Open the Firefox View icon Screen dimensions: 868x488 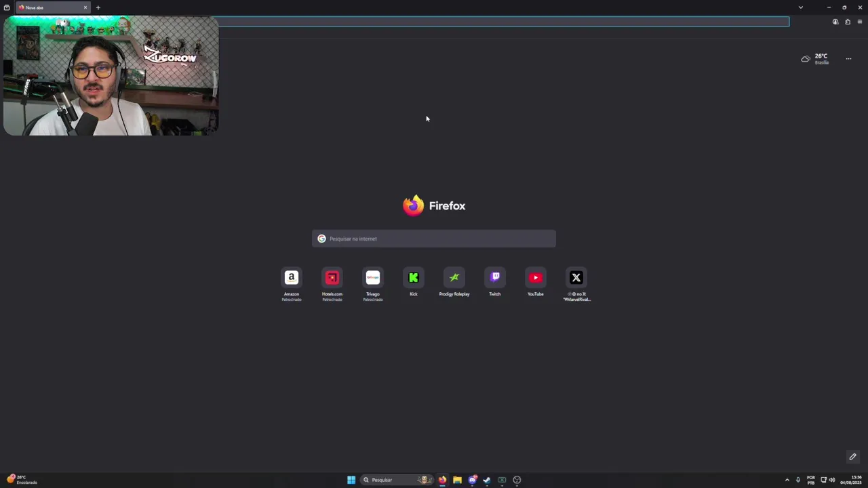pyautogui.click(x=7, y=7)
